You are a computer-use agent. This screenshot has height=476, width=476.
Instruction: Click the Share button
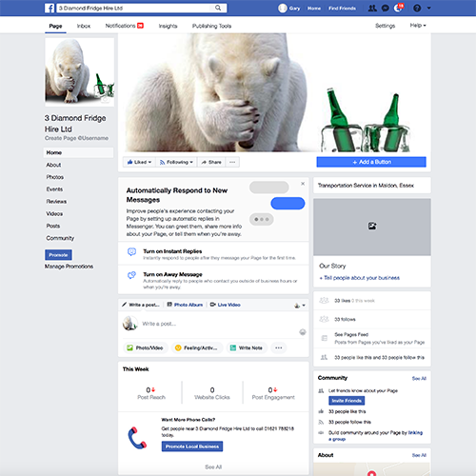[211, 162]
